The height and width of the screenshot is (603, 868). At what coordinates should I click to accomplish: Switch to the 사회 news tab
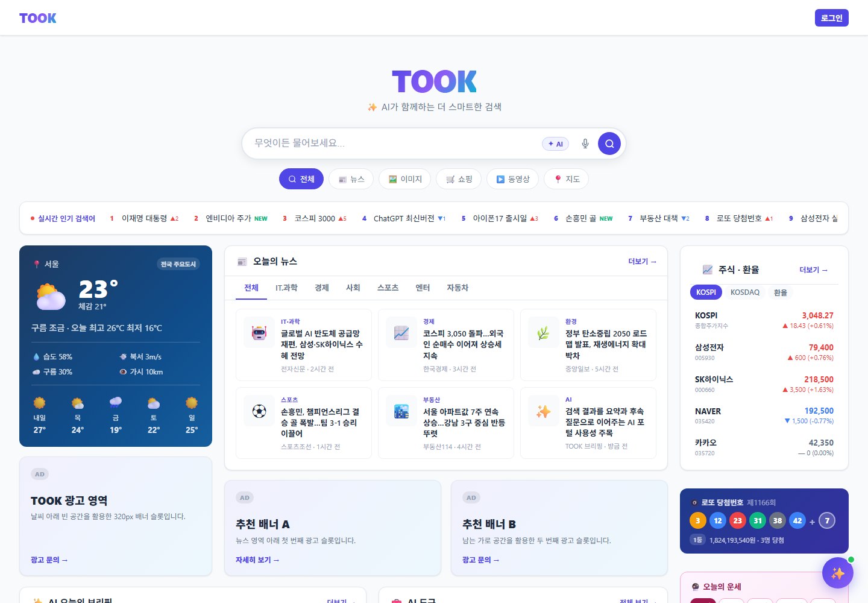pyautogui.click(x=353, y=288)
